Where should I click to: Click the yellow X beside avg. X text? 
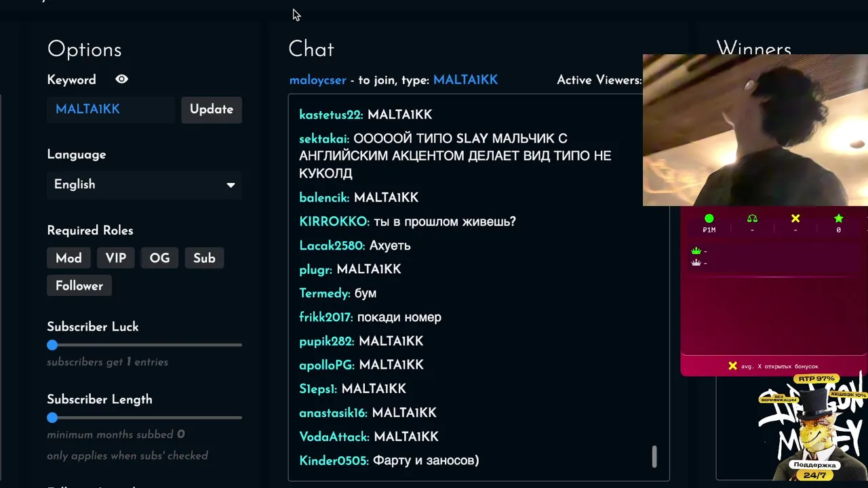pyautogui.click(x=732, y=366)
